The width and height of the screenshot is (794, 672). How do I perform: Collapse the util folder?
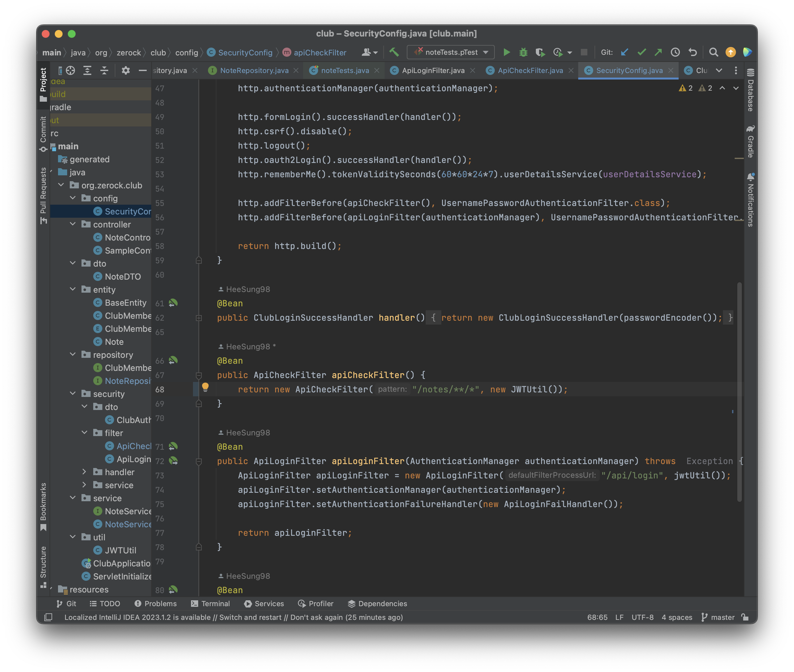tap(73, 537)
